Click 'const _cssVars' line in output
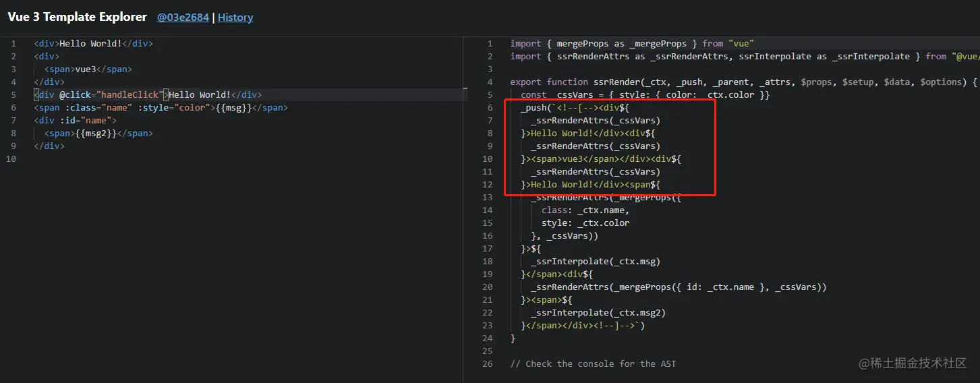Viewport: 980px width, 383px height. [645, 95]
